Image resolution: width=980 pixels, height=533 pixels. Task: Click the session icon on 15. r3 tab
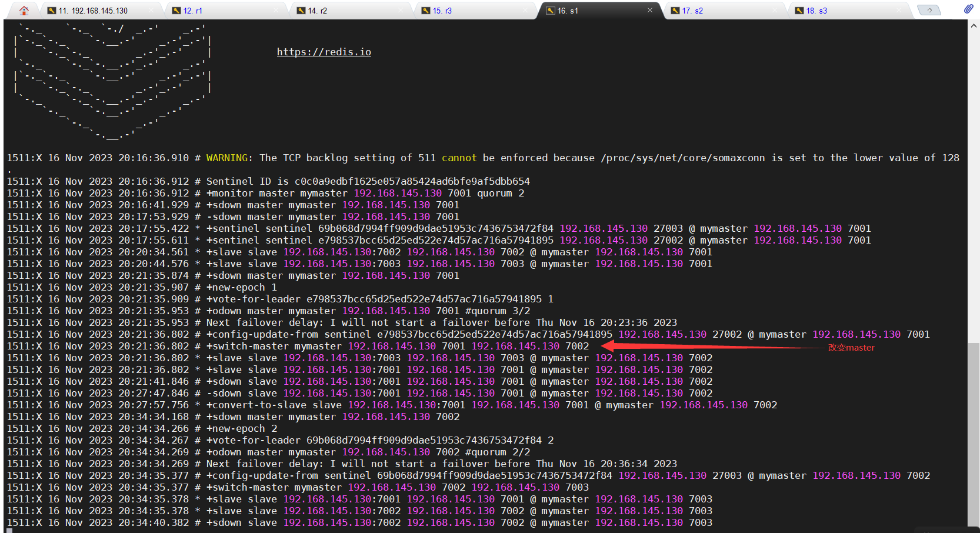point(426,11)
